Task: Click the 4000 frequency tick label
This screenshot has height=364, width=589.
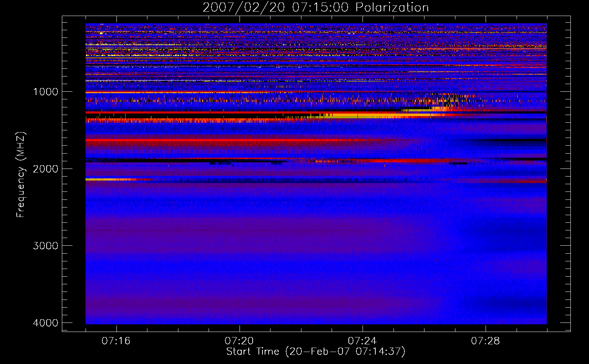Action: coord(46,323)
